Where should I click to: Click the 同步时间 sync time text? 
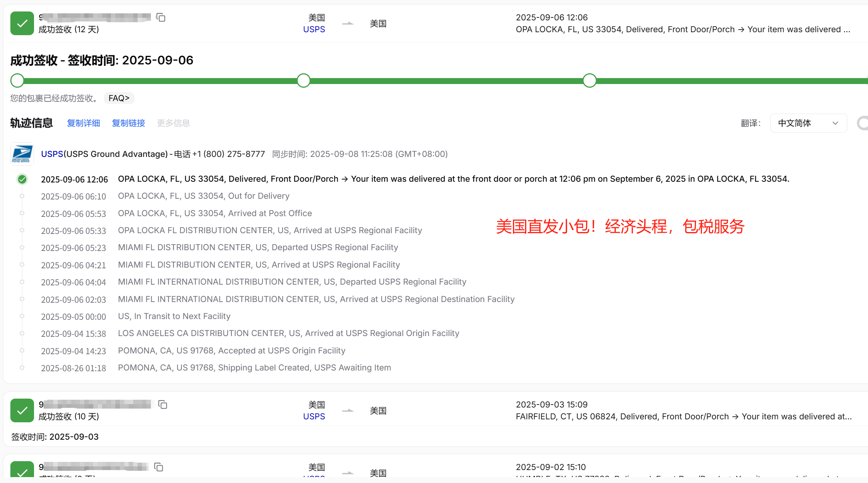(x=360, y=154)
